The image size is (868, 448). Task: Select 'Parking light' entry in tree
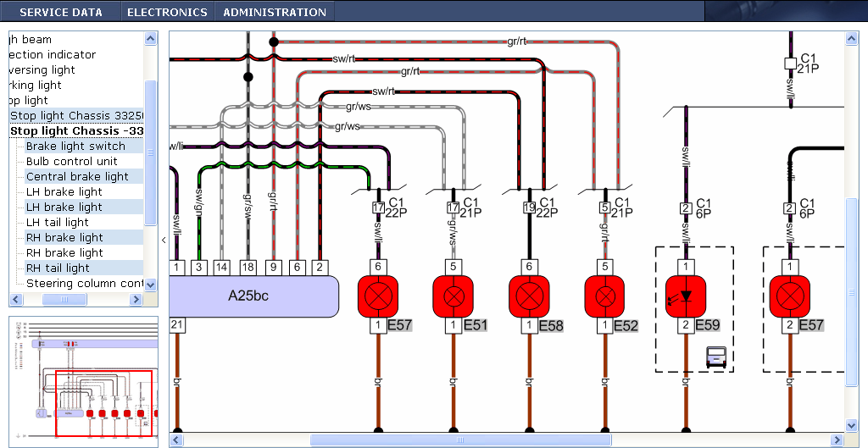[36, 86]
